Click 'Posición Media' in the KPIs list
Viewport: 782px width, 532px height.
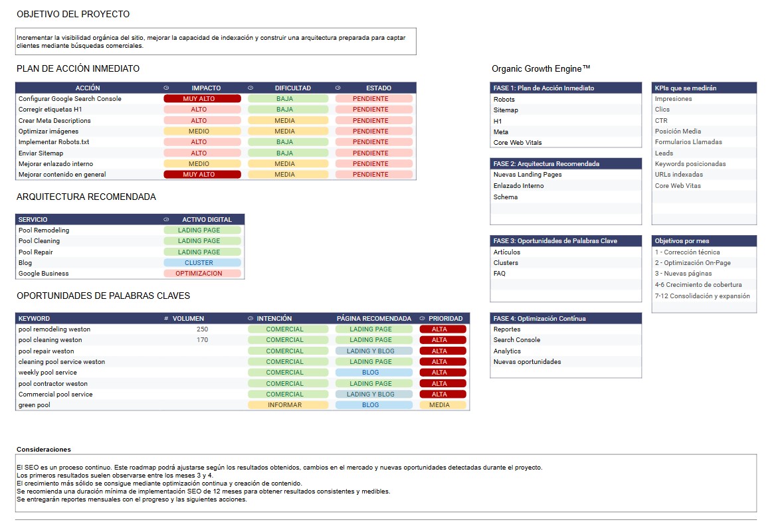tap(678, 131)
